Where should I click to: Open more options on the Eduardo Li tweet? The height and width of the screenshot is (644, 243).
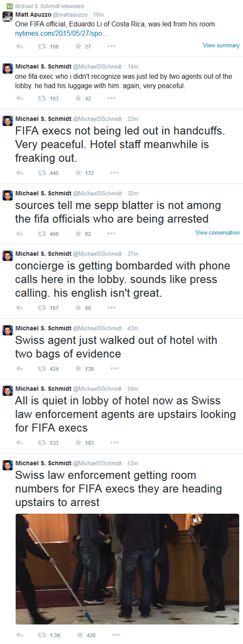click(111, 47)
